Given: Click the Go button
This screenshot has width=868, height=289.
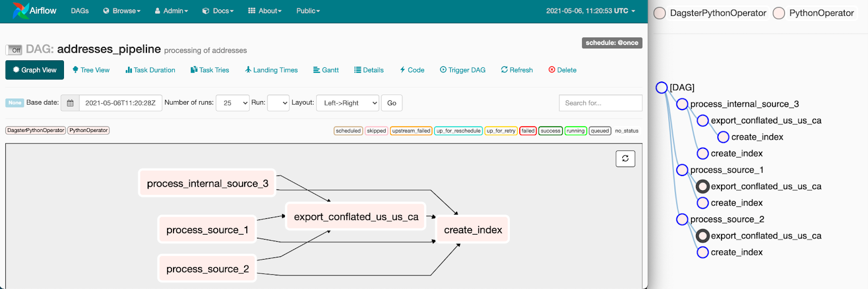Looking at the screenshot, I should (x=392, y=103).
